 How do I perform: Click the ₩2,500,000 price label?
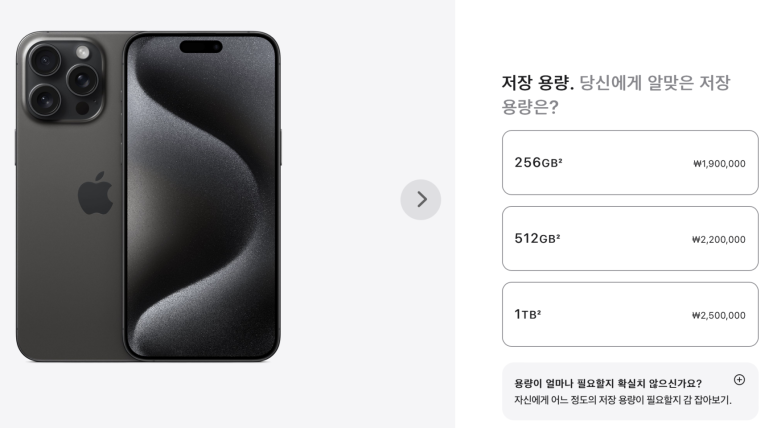tap(719, 316)
